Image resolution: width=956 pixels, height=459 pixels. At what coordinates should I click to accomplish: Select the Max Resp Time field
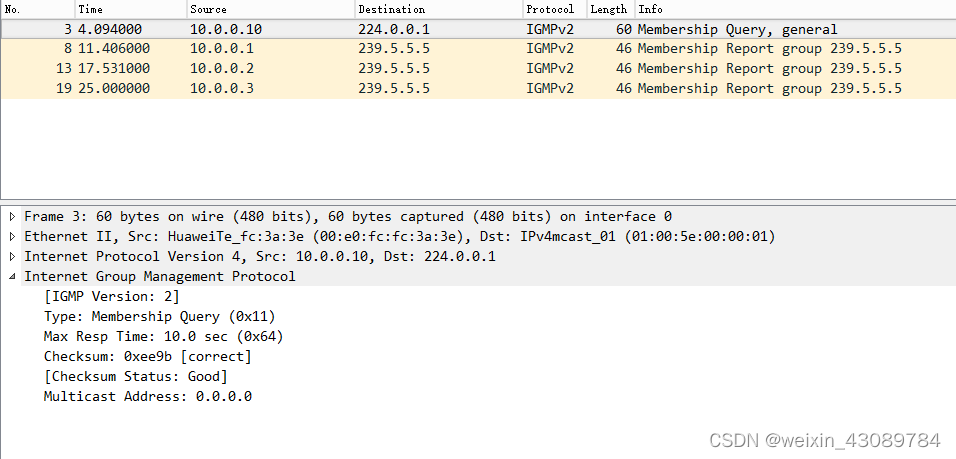coord(163,336)
